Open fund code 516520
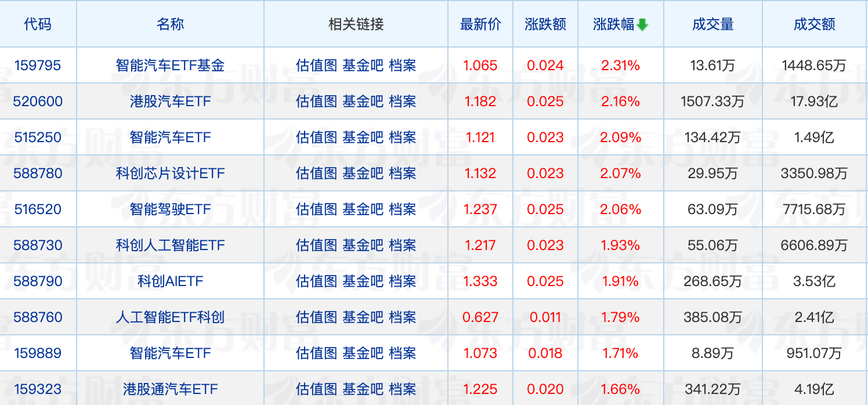Screen dimensions: 868x405 [38, 209]
